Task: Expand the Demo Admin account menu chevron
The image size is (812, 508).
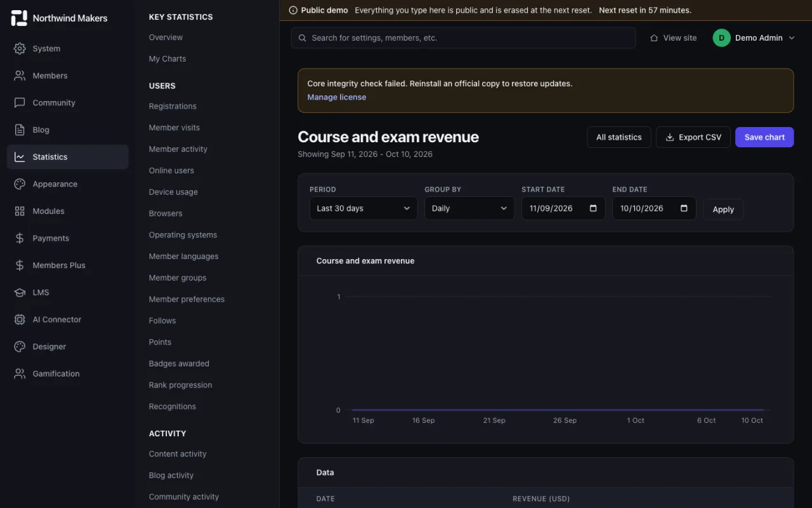Action: point(791,38)
